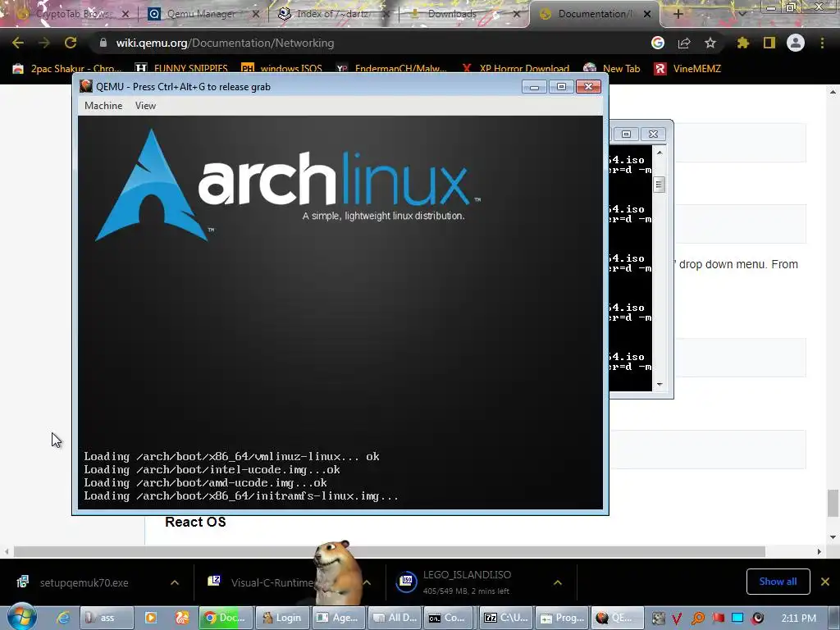Screen dimensions: 840x630
Task: Close the downloads bar
Action: point(825,582)
